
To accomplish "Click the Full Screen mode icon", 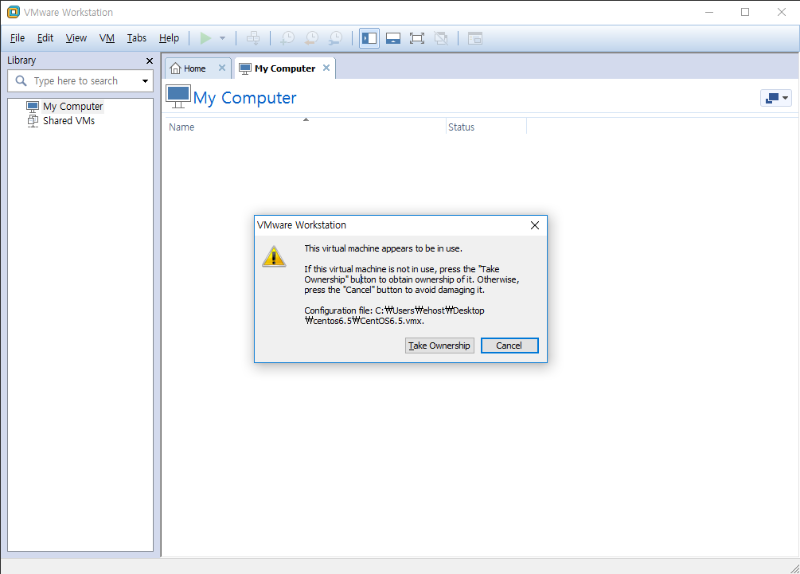I will click(417, 38).
